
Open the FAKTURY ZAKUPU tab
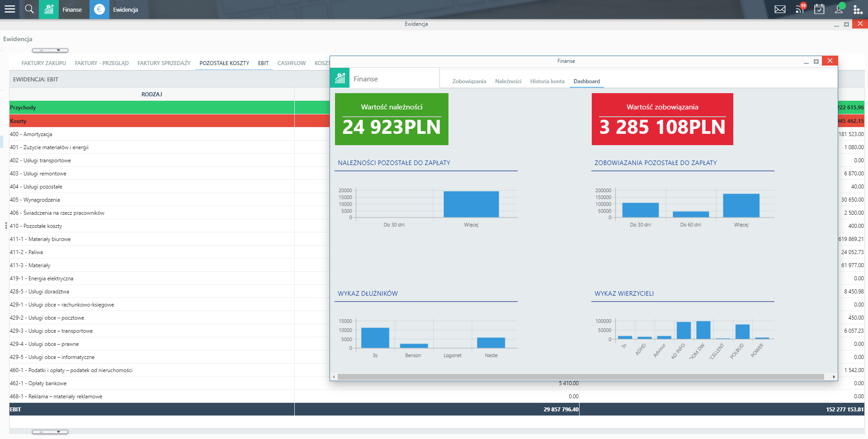[x=44, y=63]
